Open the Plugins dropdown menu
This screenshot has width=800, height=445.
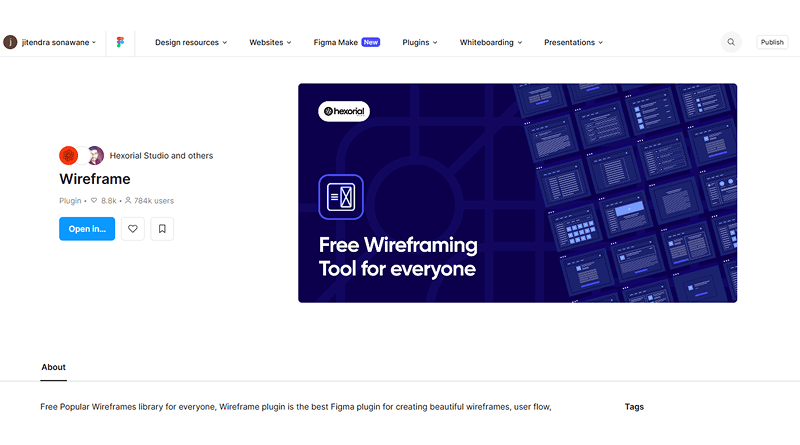coord(419,42)
